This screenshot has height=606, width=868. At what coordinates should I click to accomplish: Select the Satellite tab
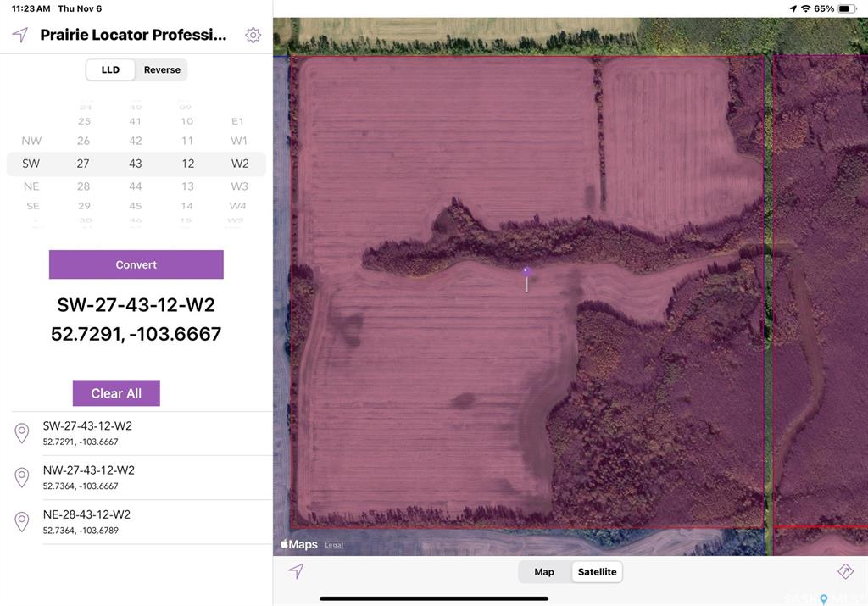[597, 571]
